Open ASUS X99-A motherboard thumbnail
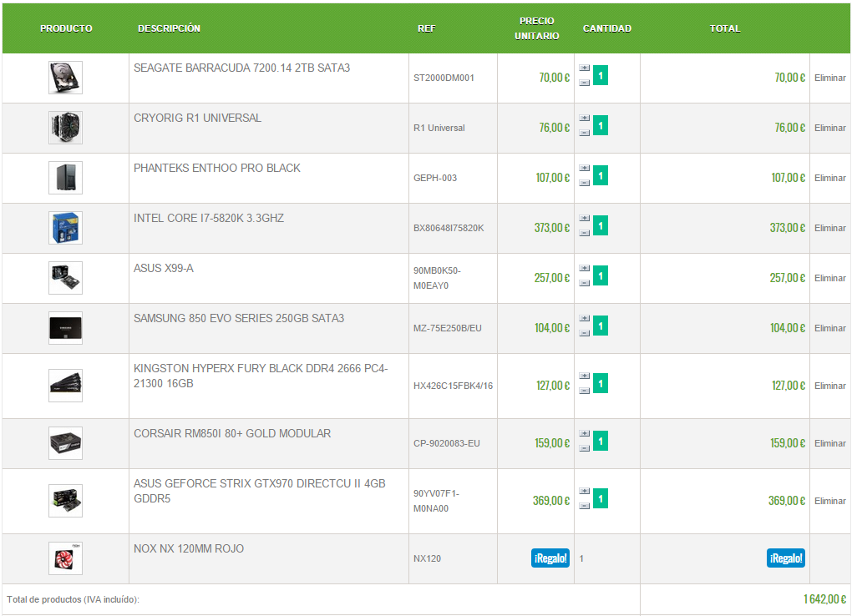This screenshot has height=616, width=857. (x=66, y=278)
